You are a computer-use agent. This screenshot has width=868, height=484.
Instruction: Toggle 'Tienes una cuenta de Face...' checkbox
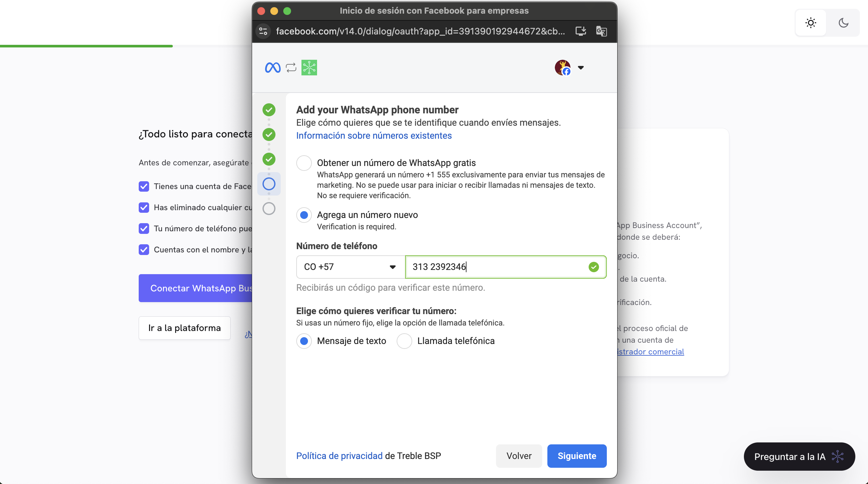[x=144, y=186]
